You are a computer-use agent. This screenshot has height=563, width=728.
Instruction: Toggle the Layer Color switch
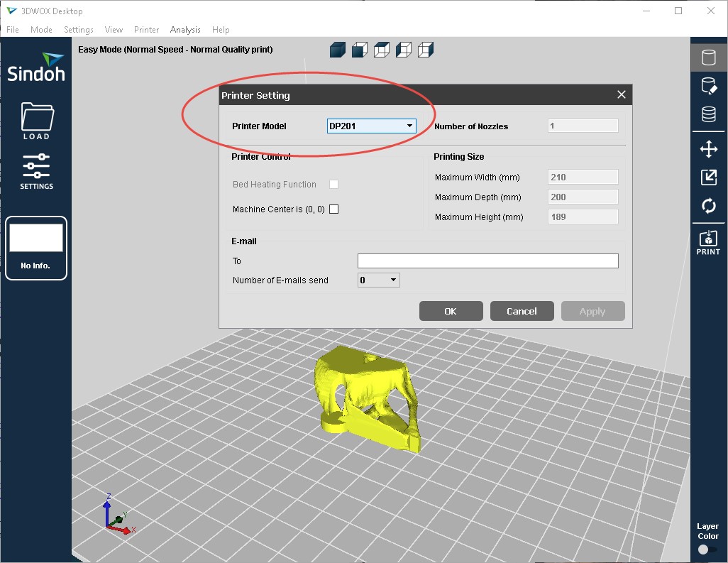click(707, 550)
